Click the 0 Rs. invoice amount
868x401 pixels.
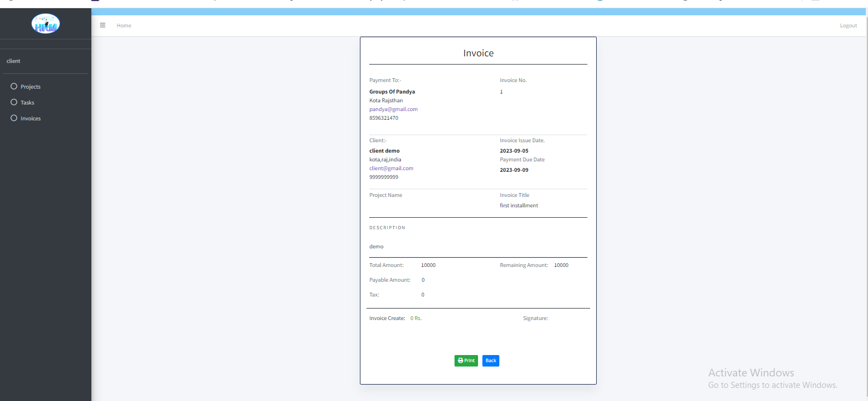point(416,318)
